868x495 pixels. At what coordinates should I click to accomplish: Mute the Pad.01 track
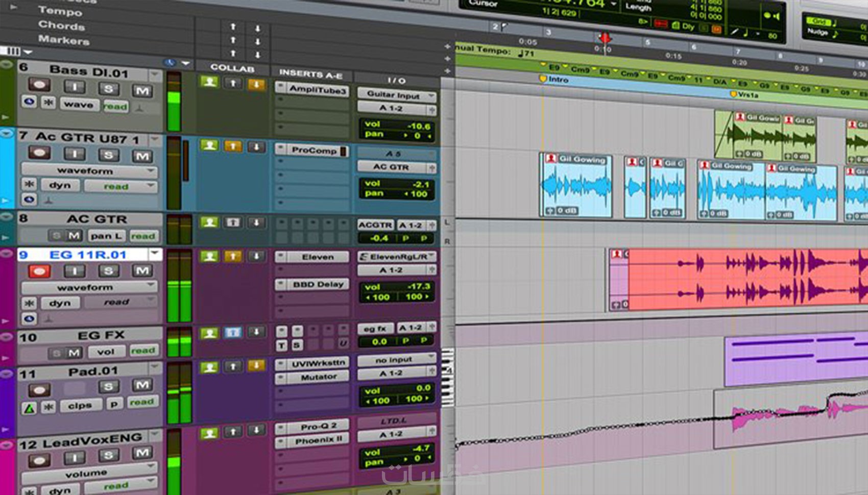coord(142,385)
